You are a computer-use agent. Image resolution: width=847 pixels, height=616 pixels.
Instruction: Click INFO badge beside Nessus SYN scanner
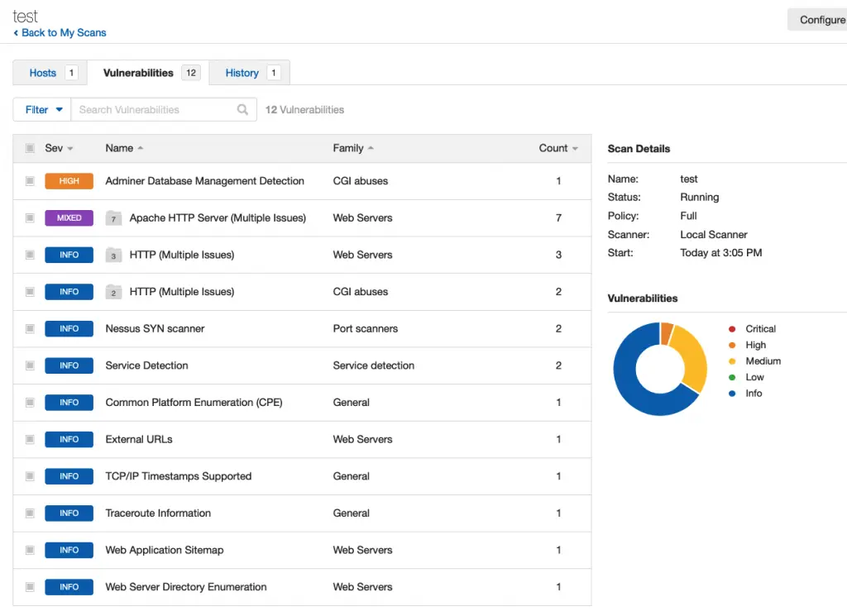69,329
